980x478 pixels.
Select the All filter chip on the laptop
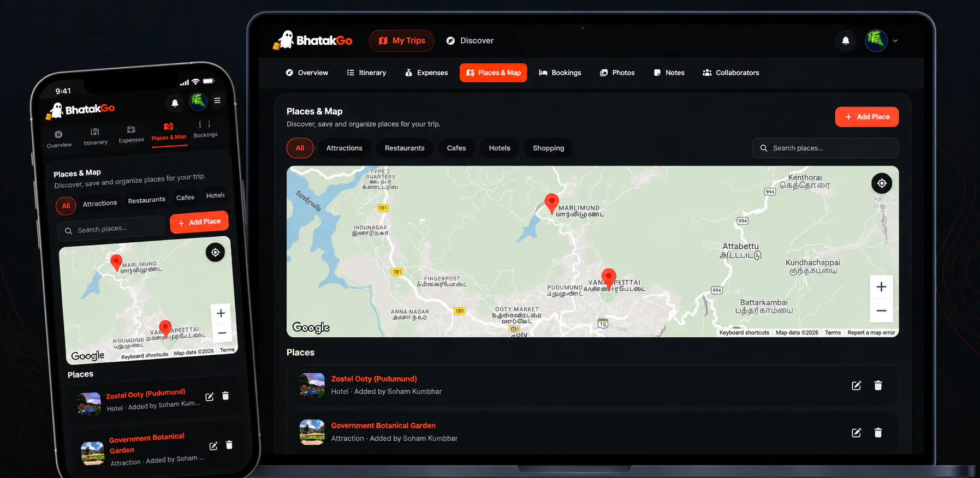[x=300, y=148]
